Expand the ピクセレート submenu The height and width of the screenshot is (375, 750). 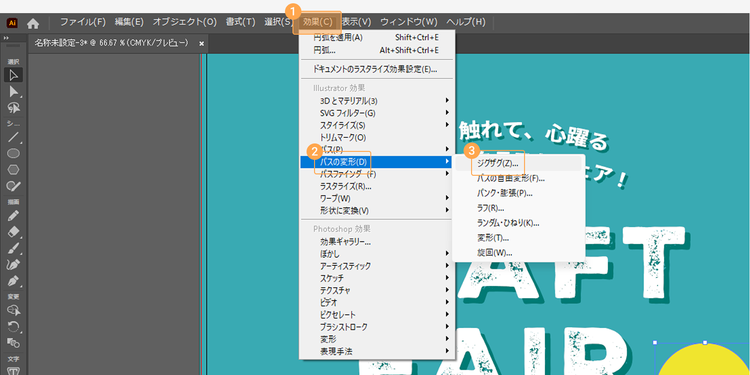coord(377,315)
